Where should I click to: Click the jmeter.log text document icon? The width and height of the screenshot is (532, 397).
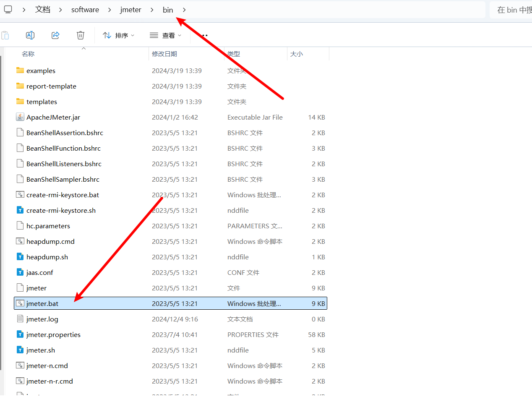[20, 319]
